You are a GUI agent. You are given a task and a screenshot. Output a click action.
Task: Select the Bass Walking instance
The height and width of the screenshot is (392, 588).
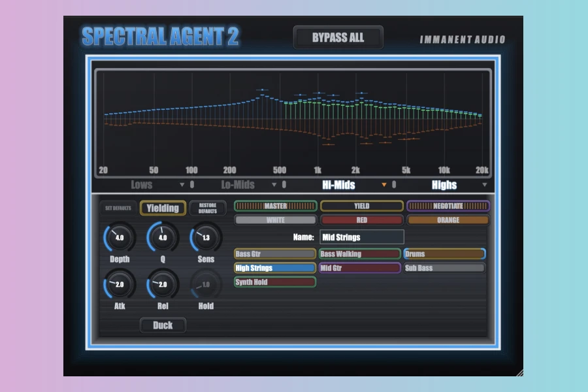coord(359,254)
